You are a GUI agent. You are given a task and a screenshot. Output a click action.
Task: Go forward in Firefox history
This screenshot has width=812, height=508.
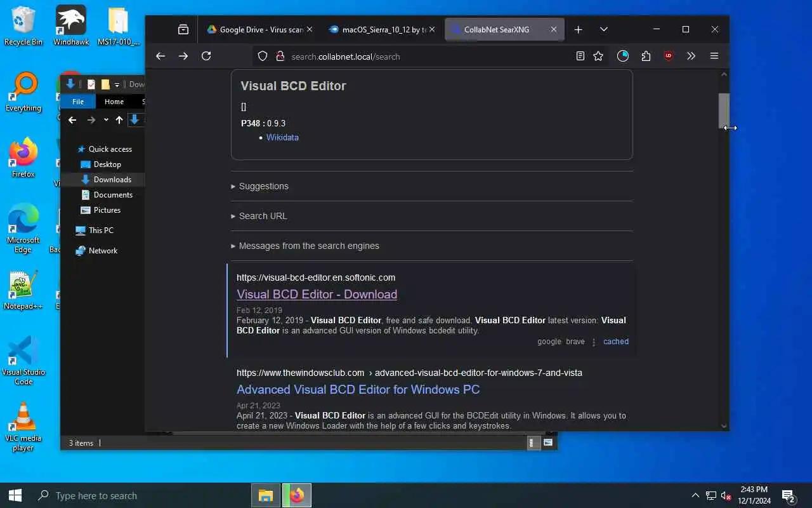183,57
